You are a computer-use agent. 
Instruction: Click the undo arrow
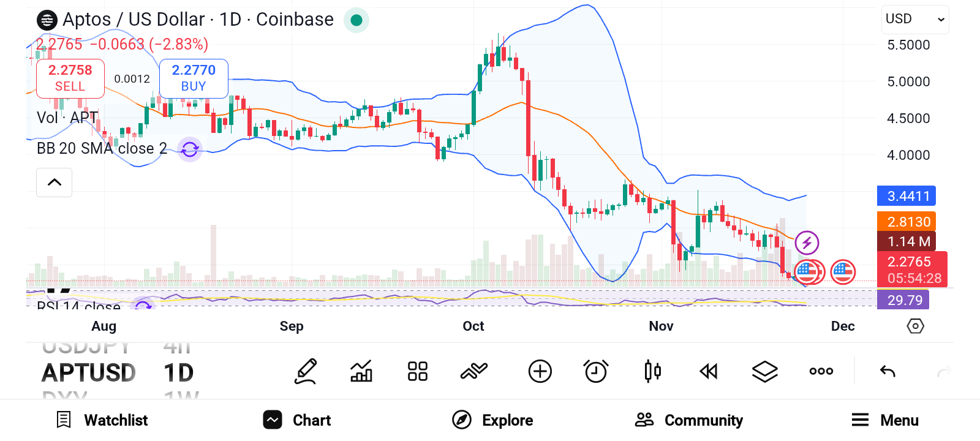coord(887,371)
